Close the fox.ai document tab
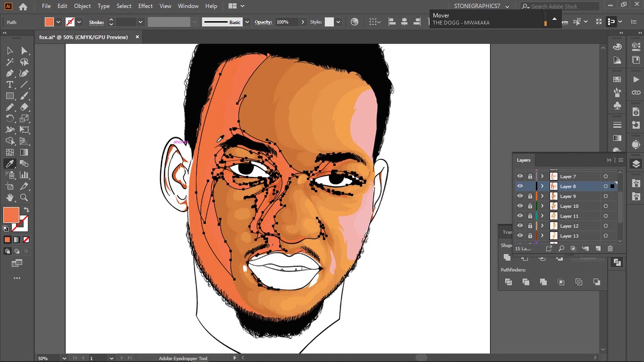This screenshot has width=644, height=362. click(x=137, y=37)
